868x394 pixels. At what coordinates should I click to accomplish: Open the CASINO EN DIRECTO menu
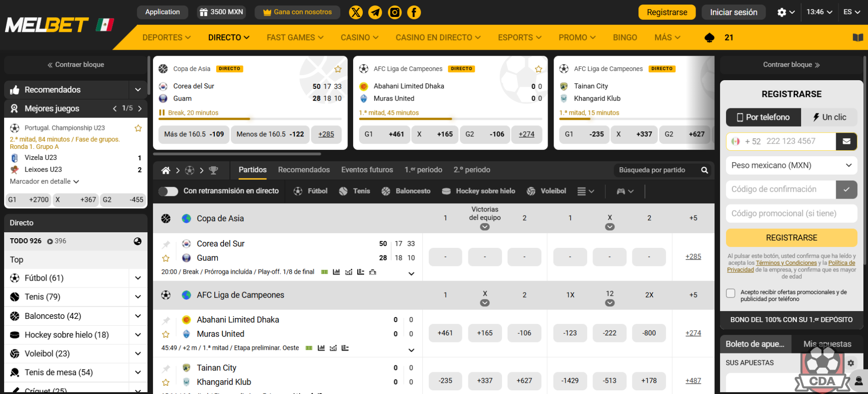(x=438, y=37)
